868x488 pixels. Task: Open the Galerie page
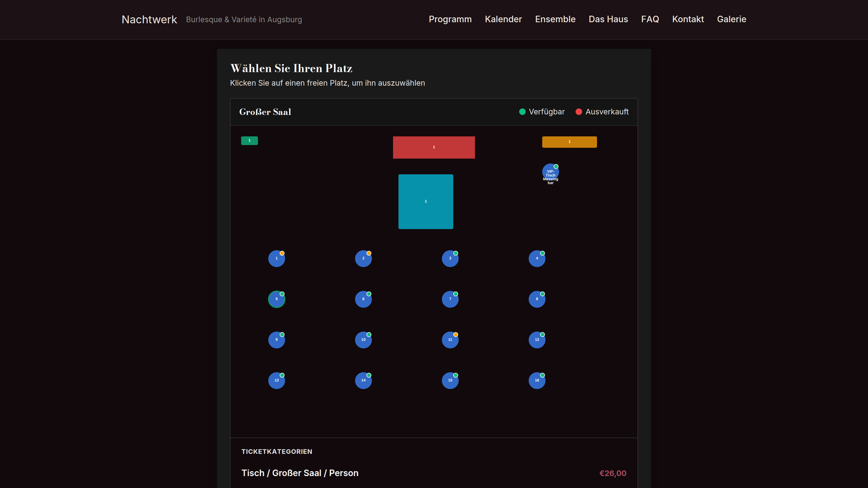click(x=732, y=19)
